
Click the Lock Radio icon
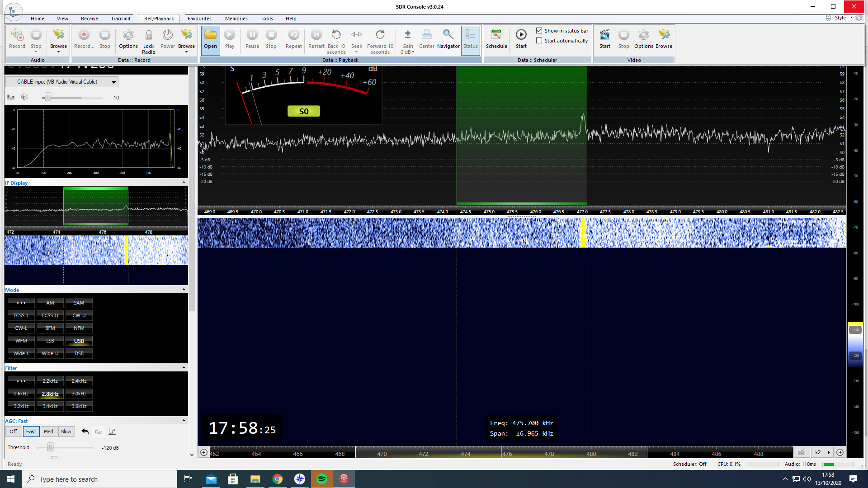click(x=148, y=35)
